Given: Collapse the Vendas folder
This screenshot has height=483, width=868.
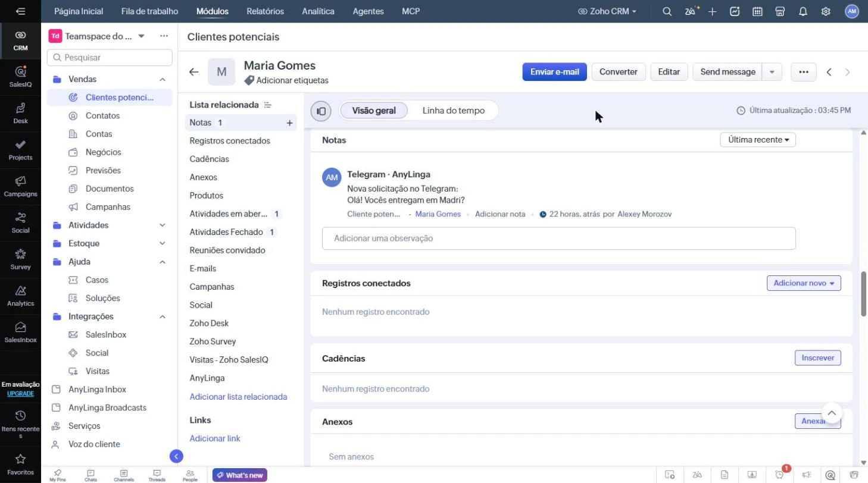Looking at the screenshot, I should (162, 79).
